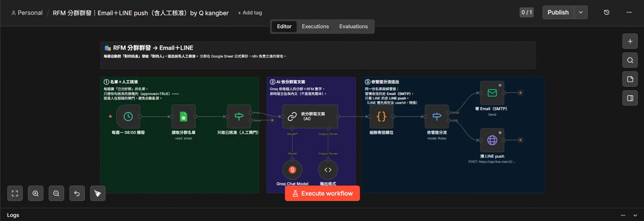Click the Output Parser connector diamond under AI node
Viewport: 644px width, 221px height.
pos(328,128)
